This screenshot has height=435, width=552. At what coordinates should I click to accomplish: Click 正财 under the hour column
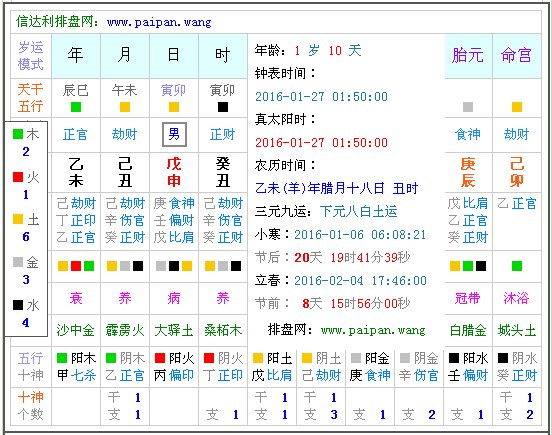pyautogui.click(x=222, y=134)
